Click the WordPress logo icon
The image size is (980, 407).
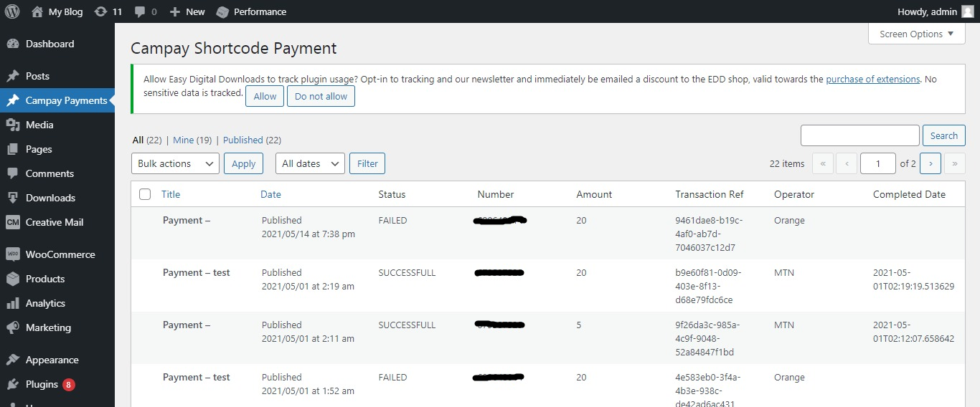pyautogui.click(x=12, y=11)
